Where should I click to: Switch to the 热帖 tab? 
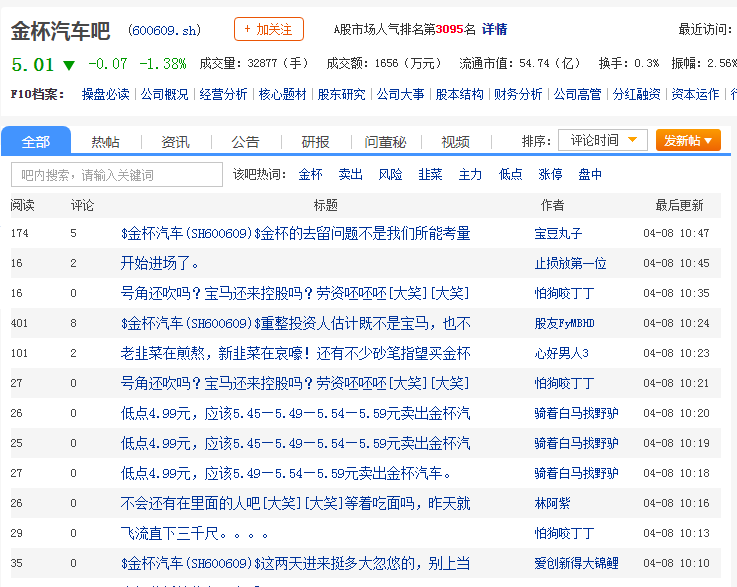click(x=105, y=141)
